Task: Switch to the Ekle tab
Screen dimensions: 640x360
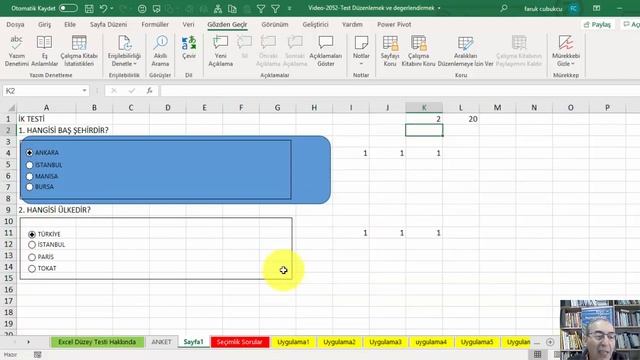Action: pyautogui.click(x=70, y=24)
